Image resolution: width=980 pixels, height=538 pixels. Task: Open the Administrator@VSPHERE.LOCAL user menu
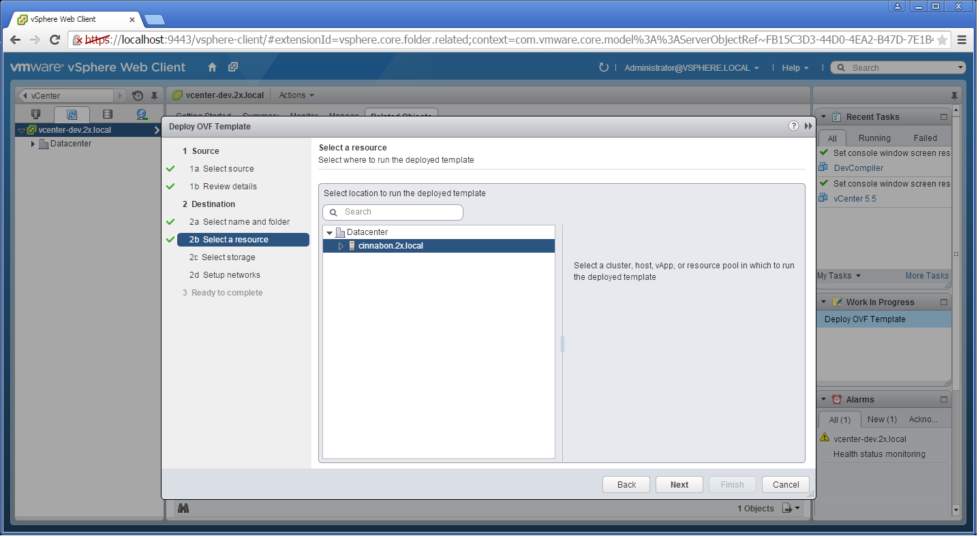(x=692, y=68)
